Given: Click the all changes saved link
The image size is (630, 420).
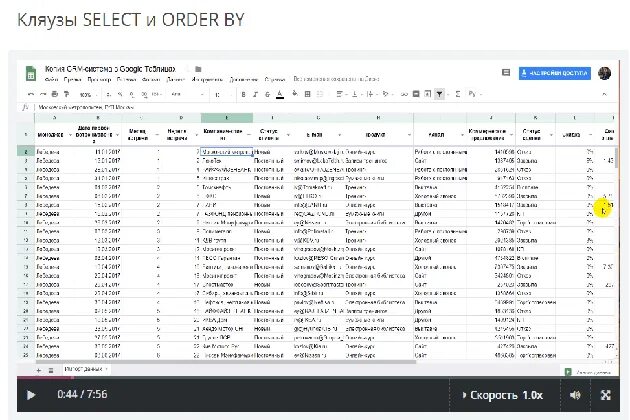Looking at the screenshot, I should 336,79.
